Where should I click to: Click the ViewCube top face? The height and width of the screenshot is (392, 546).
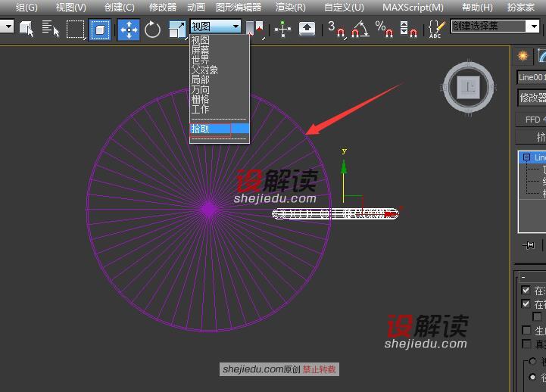click(x=468, y=87)
